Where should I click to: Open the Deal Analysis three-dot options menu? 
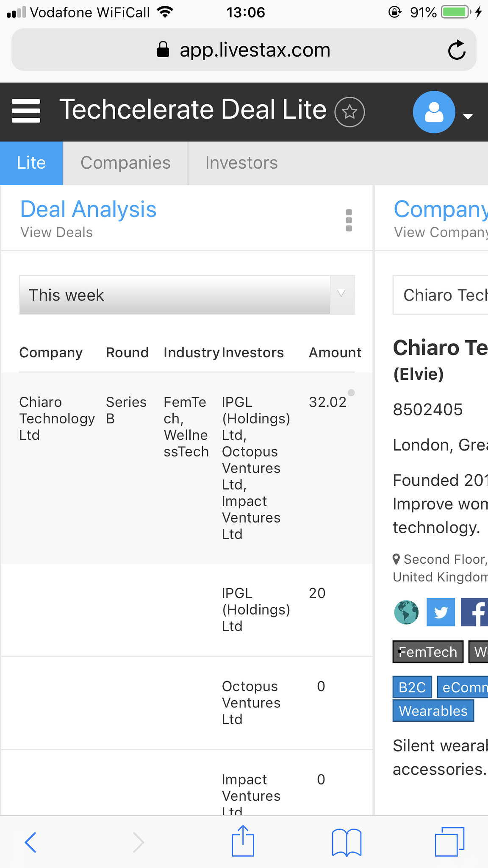pyautogui.click(x=349, y=220)
